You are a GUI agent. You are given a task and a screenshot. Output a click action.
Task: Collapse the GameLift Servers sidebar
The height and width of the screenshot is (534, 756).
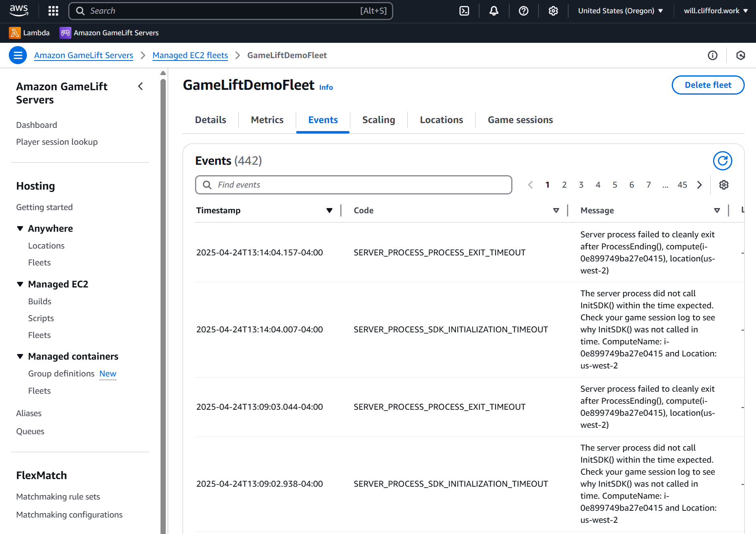tap(140, 86)
